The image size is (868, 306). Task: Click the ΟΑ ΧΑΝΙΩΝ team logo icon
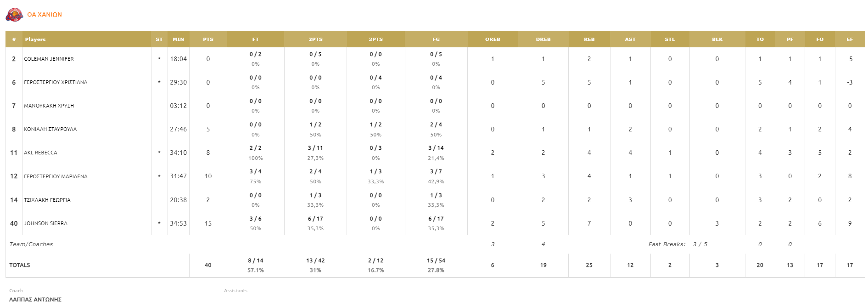click(14, 15)
